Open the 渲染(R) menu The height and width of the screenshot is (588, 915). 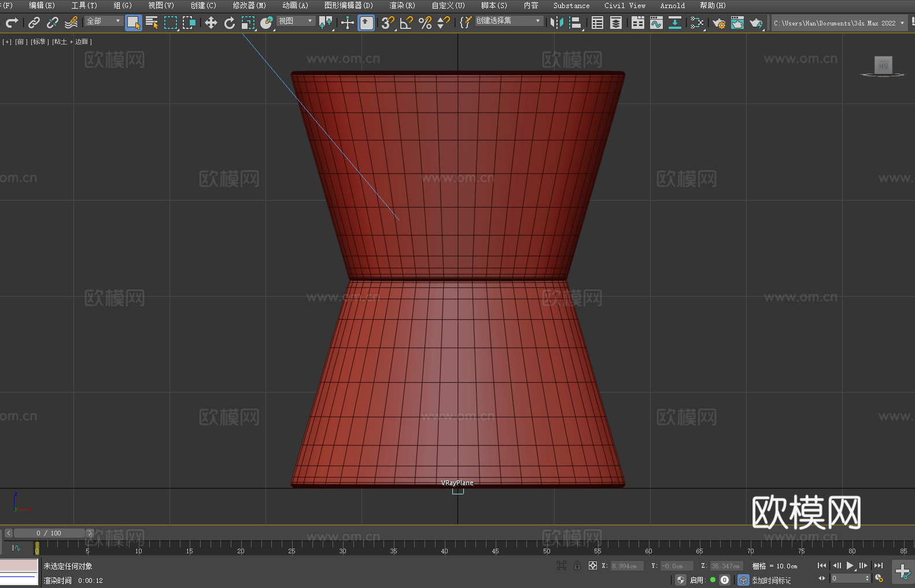pyautogui.click(x=402, y=5)
